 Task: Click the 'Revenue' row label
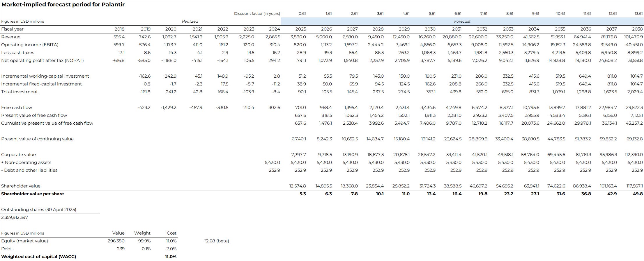(x=11, y=37)
